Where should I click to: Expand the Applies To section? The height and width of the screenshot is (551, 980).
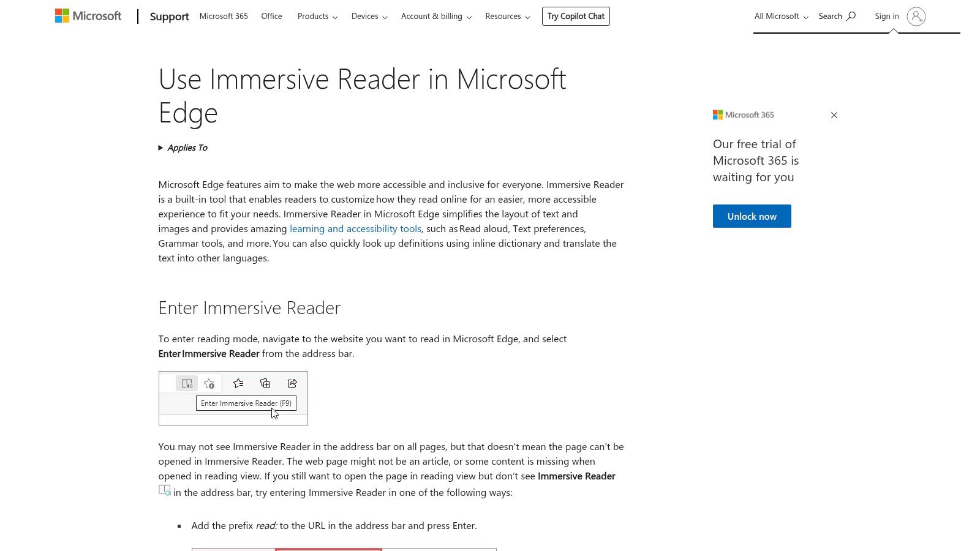click(x=183, y=148)
